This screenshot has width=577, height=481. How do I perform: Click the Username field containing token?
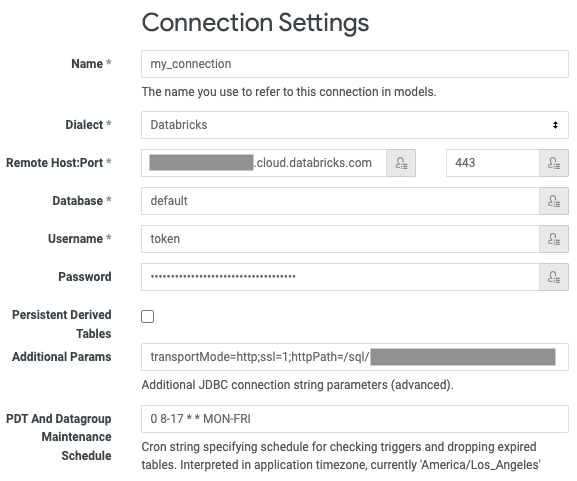(x=340, y=239)
